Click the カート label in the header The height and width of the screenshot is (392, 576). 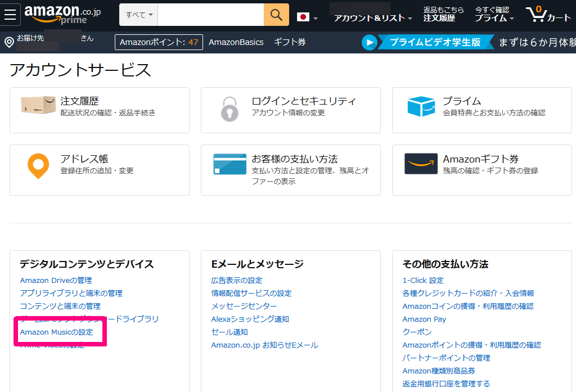click(x=560, y=17)
